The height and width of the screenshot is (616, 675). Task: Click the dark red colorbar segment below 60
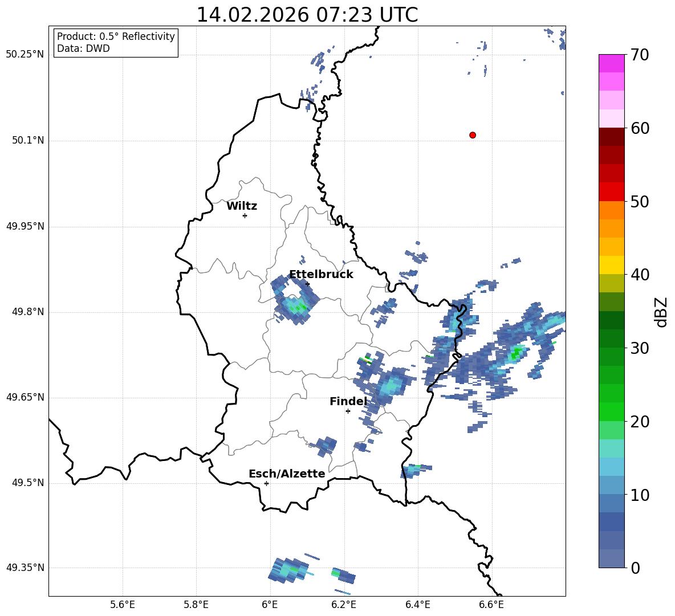(x=611, y=137)
